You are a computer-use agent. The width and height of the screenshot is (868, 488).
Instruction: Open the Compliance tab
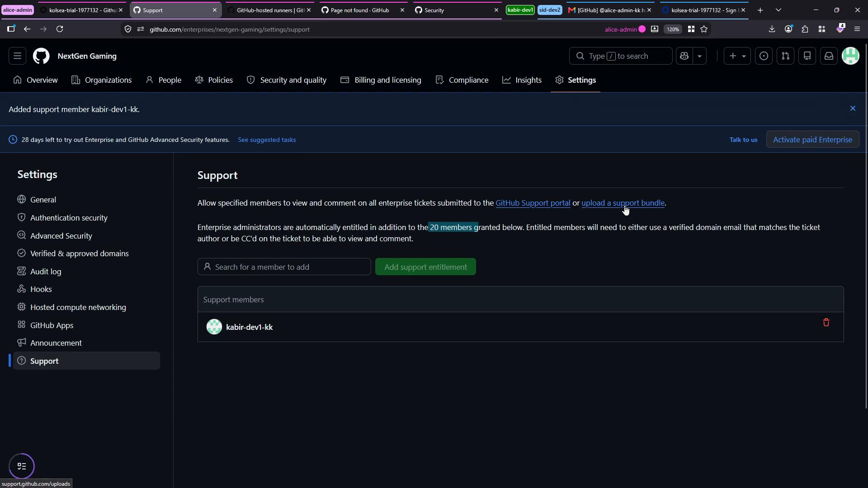click(x=462, y=80)
